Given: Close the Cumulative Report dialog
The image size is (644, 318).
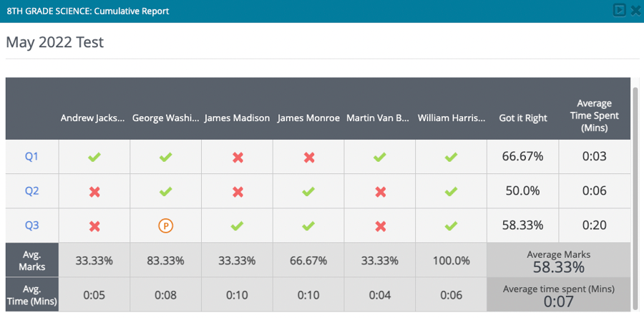Looking at the screenshot, I should pos(635,10).
